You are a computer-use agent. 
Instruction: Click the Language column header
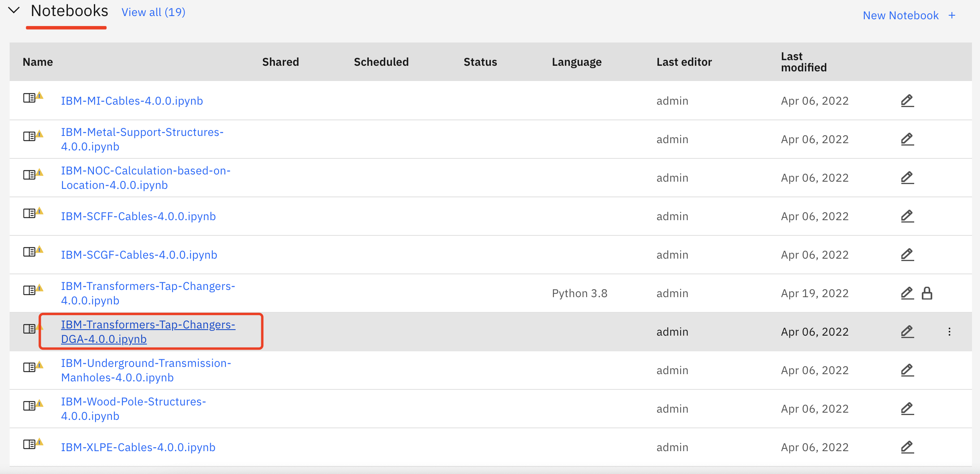tap(577, 62)
